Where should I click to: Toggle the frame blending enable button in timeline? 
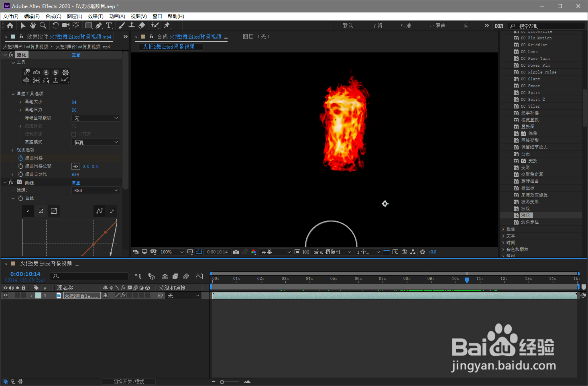175,276
